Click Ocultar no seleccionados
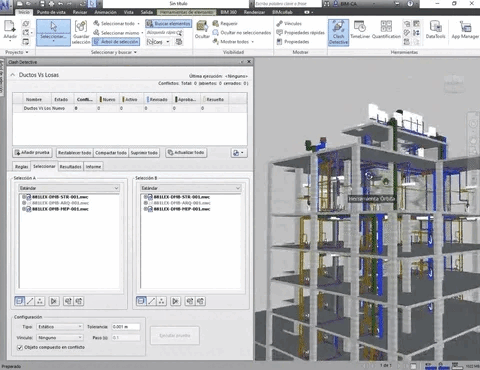Viewport: 480px width, 370px height. tap(242, 32)
